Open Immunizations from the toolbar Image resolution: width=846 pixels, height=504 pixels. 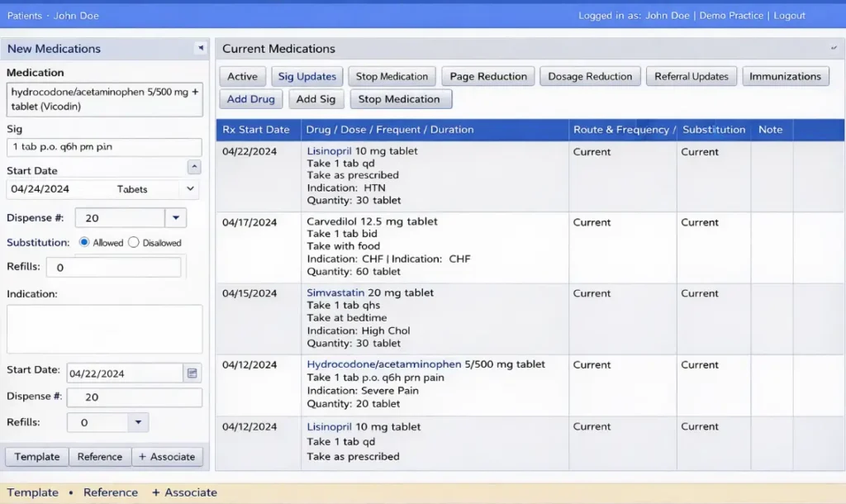point(785,75)
